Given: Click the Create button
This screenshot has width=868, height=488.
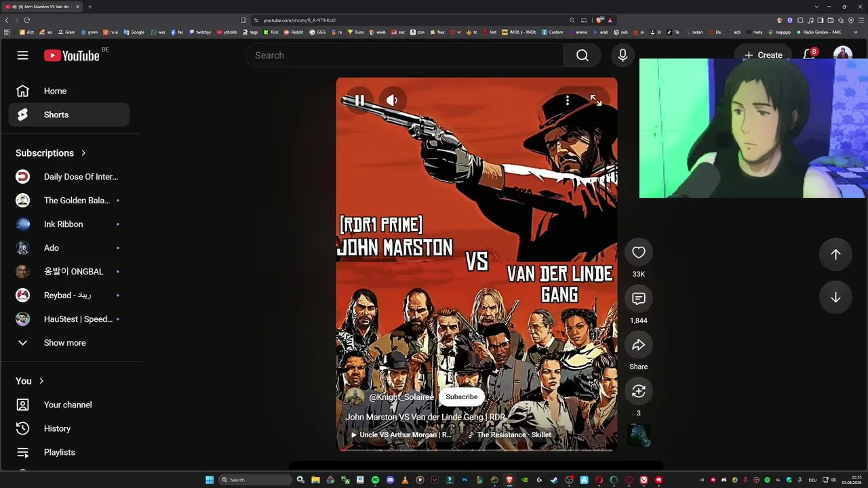Looking at the screenshot, I should click(x=763, y=55).
